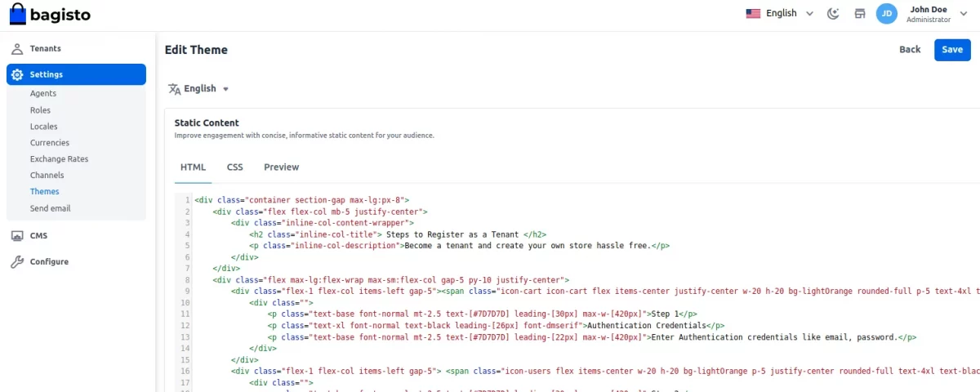Open Exchange Rates settings page

point(59,159)
